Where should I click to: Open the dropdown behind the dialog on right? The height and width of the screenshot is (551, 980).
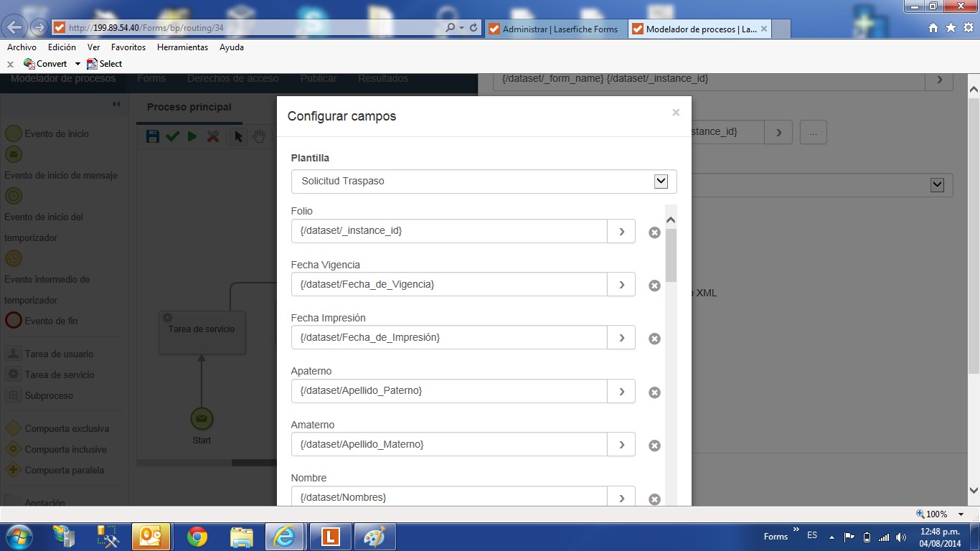pos(937,185)
